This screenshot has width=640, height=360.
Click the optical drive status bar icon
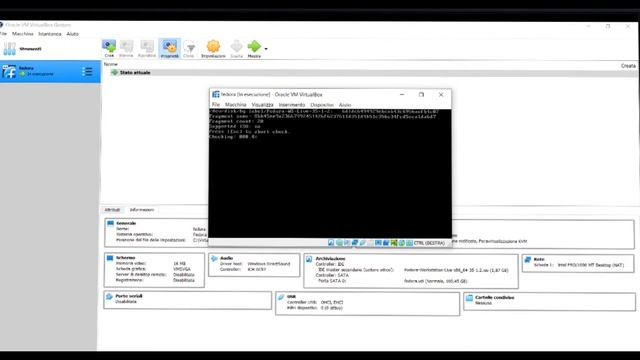tap(339, 243)
